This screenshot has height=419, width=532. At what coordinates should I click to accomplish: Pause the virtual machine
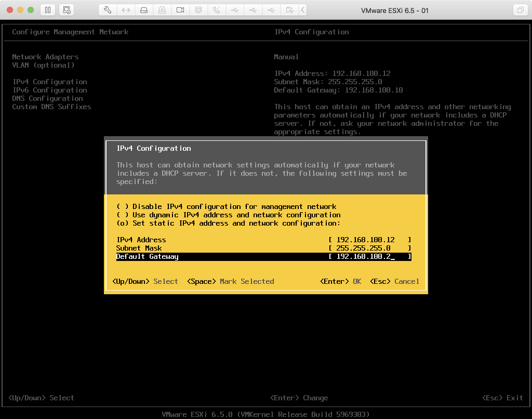click(x=48, y=10)
